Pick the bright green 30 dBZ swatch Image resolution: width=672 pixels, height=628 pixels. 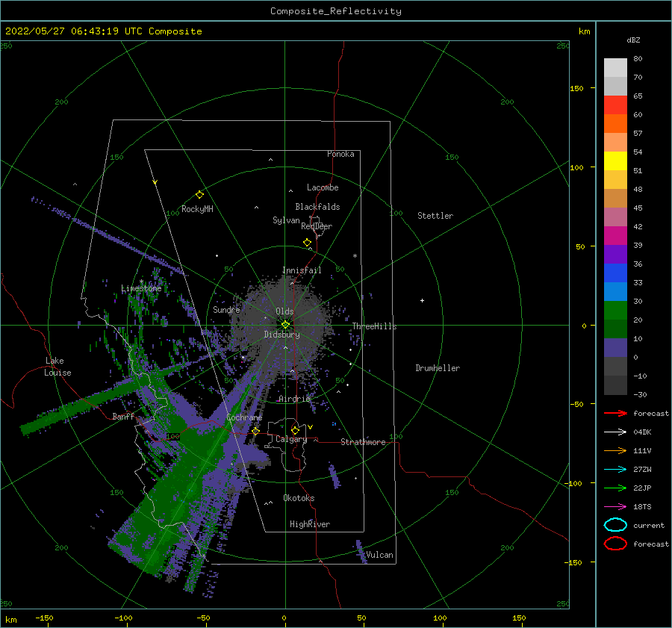(615, 310)
